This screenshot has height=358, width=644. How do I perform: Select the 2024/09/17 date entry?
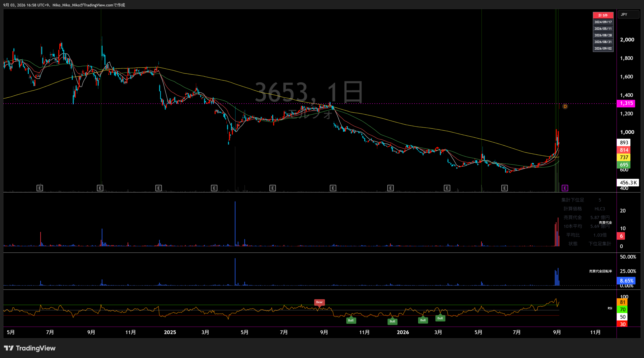(x=603, y=22)
